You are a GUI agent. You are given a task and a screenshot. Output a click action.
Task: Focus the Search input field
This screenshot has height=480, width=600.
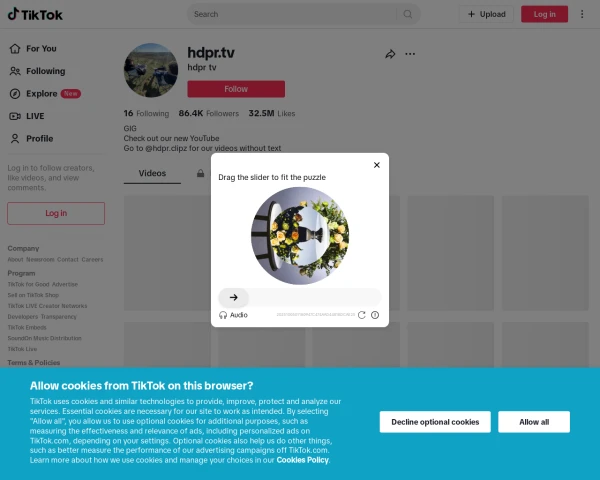(x=293, y=14)
